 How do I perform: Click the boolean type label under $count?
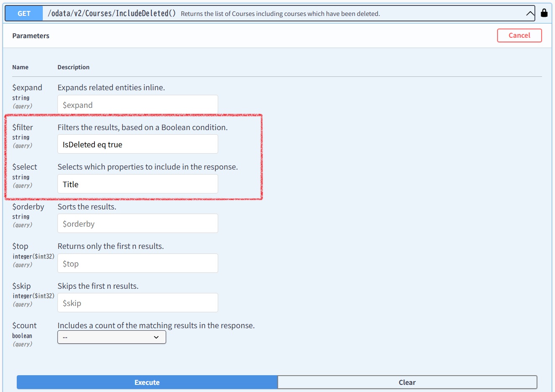pyautogui.click(x=22, y=336)
